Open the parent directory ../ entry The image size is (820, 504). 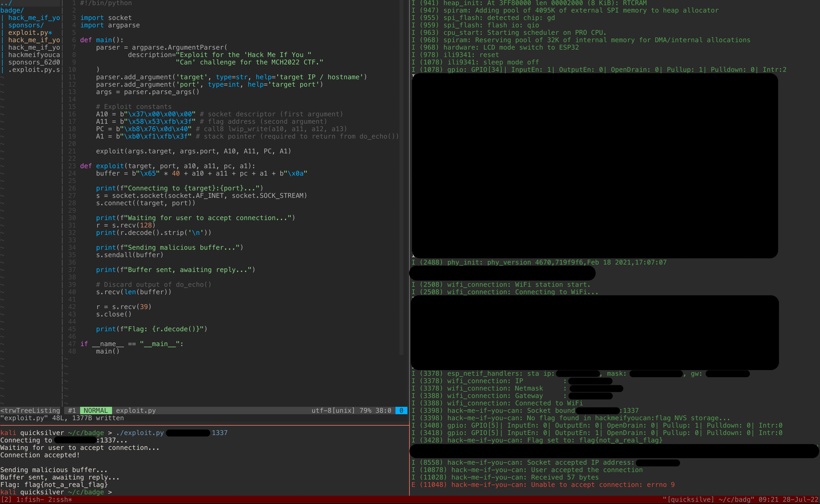[x=6, y=3]
